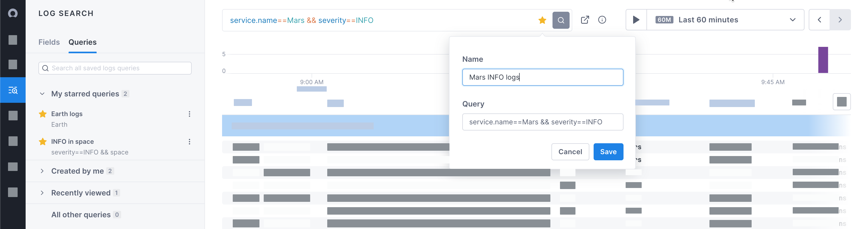Start live streaming with play button
868x229 pixels.
click(x=636, y=20)
